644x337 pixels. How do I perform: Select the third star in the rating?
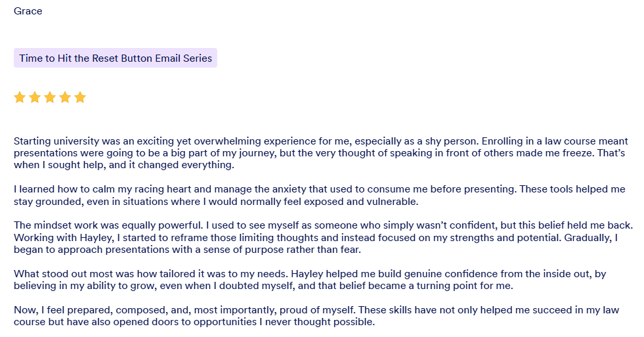click(x=50, y=98)
